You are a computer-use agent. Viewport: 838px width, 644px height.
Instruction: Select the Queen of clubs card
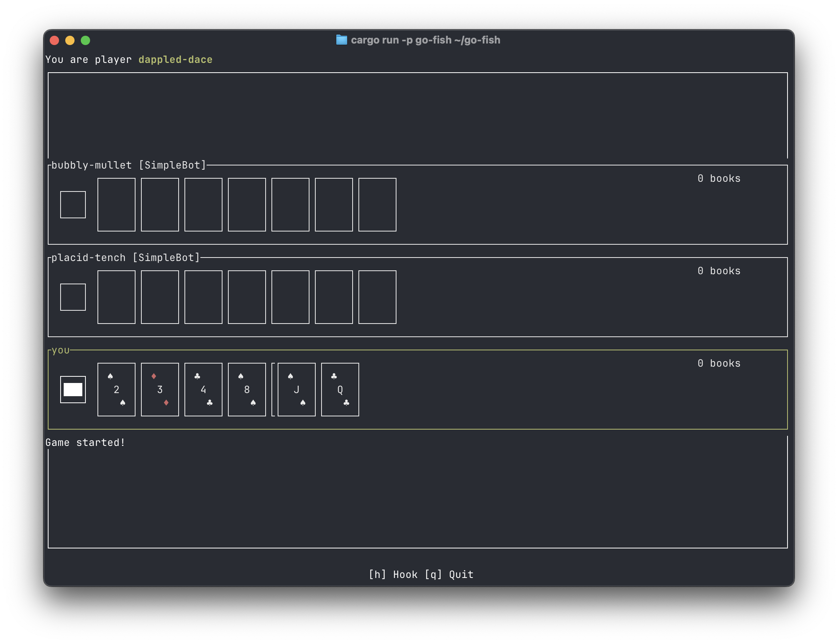point(340,390)
